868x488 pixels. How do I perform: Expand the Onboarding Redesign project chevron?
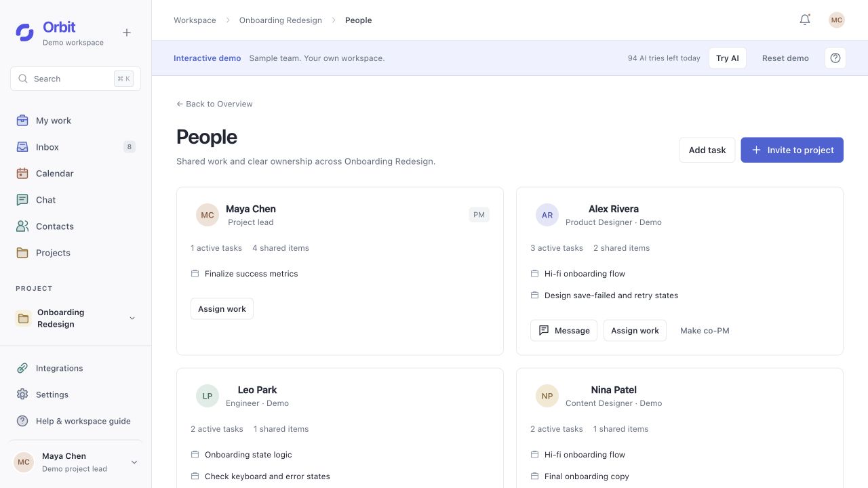tap(132, 319)
